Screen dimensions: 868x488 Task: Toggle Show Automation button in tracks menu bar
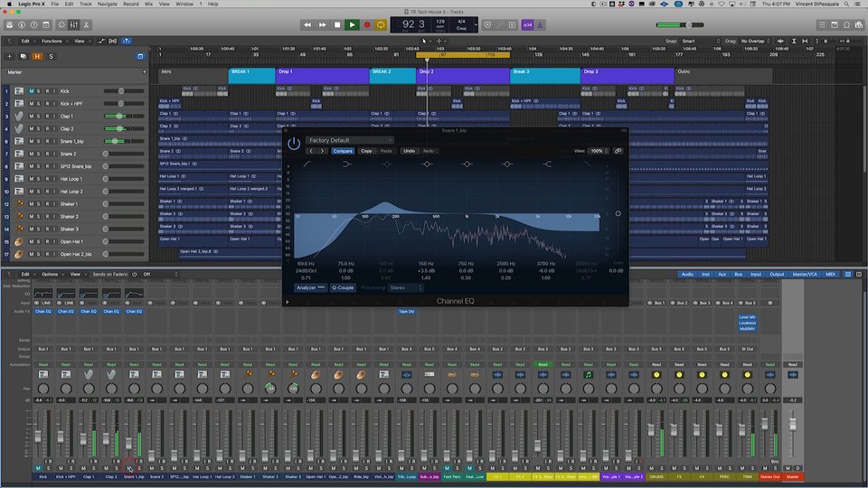pos(101,41)
